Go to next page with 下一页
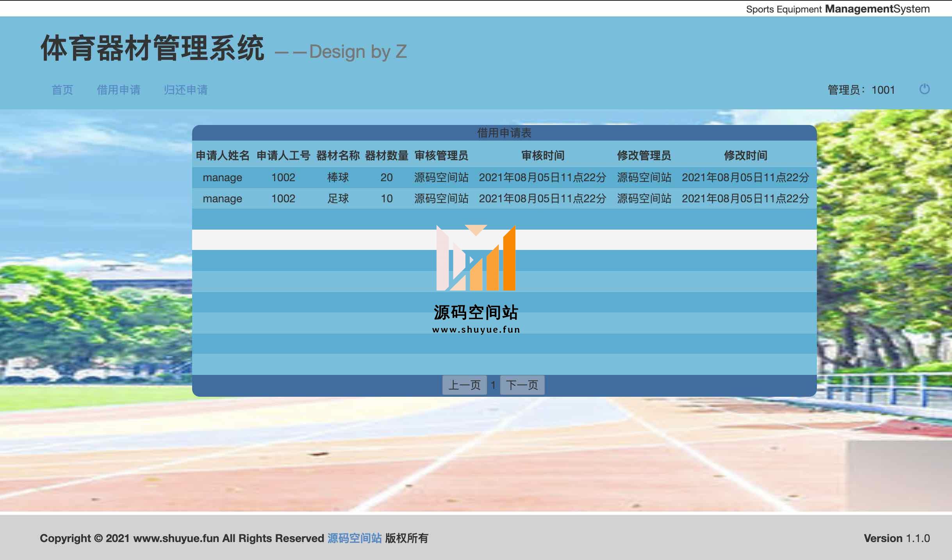This screenshot has height=560, width=952. (x=522, y=385)
